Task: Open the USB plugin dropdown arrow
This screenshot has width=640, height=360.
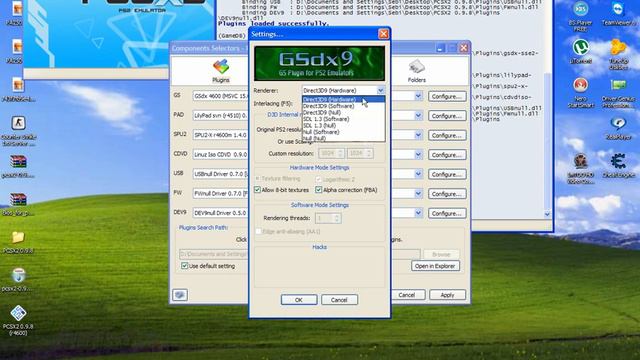Action: 418,174
